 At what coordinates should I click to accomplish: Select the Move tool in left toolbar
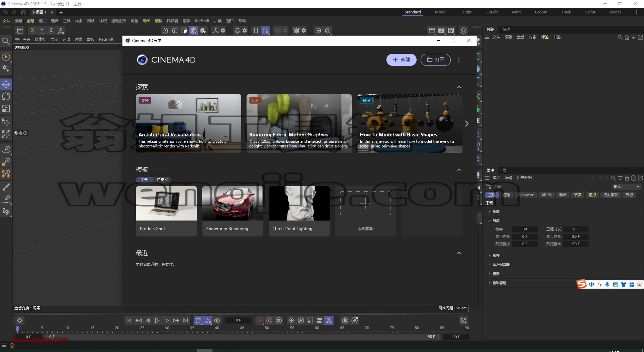6,84
